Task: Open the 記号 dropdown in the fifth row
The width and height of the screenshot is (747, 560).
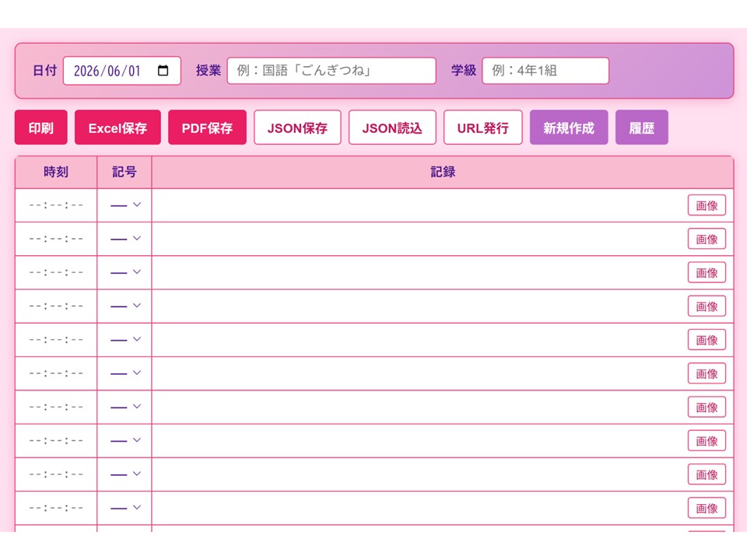Action: click(124, 340)
